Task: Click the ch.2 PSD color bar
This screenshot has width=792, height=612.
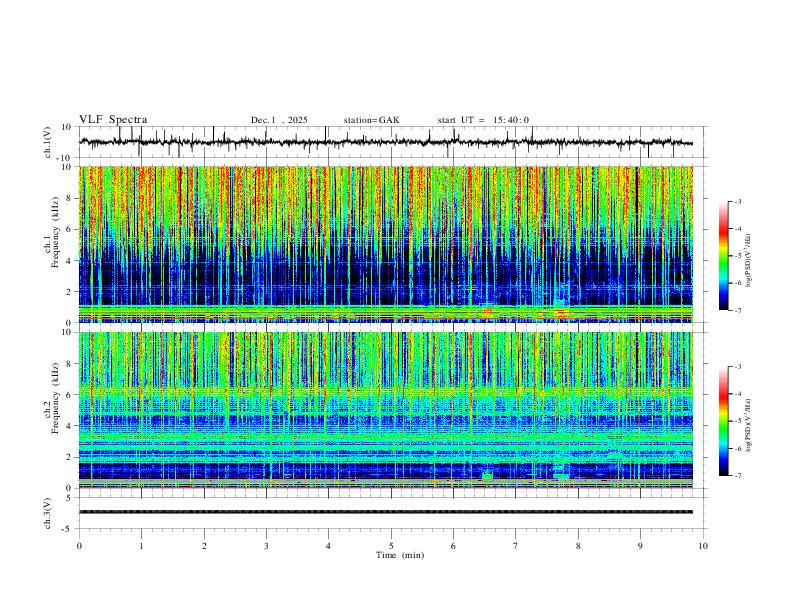Action: (x=723, y=421)
